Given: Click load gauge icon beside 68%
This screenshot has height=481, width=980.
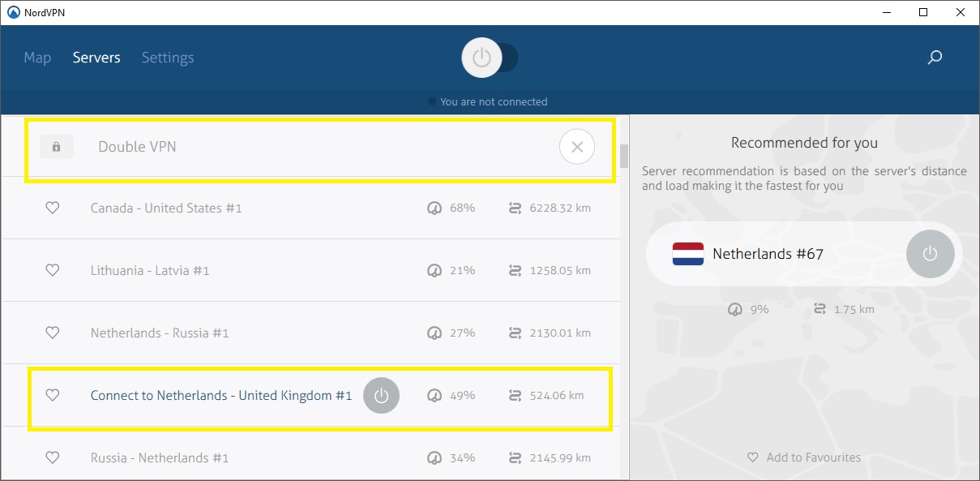Looking at the screenshot, I should coord(434,208).
